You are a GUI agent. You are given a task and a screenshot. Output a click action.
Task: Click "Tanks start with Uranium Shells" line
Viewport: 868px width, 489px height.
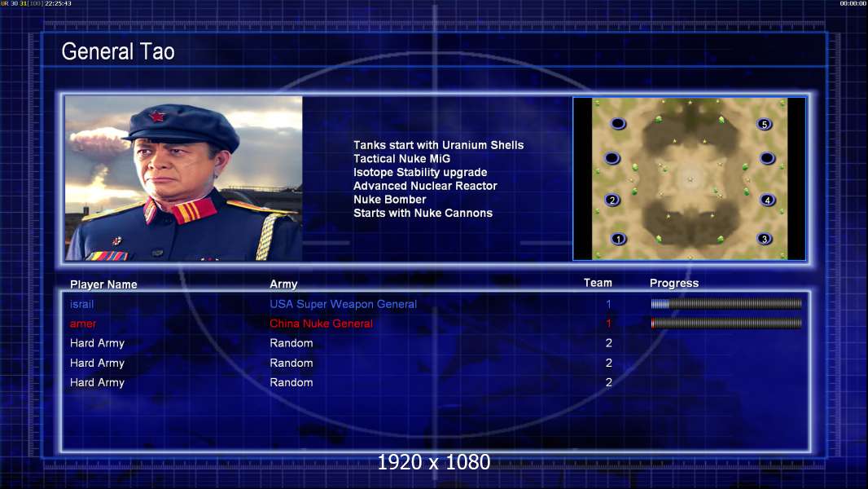[x=438, y=145]
